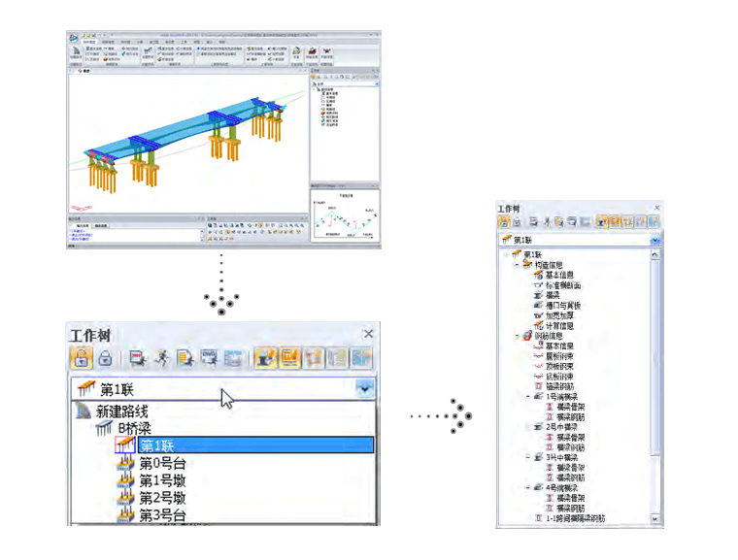Select 横梁骨架 under 2号中横梁
The height and width of the screenshot is (560, 738).
[x=570, y=437]
